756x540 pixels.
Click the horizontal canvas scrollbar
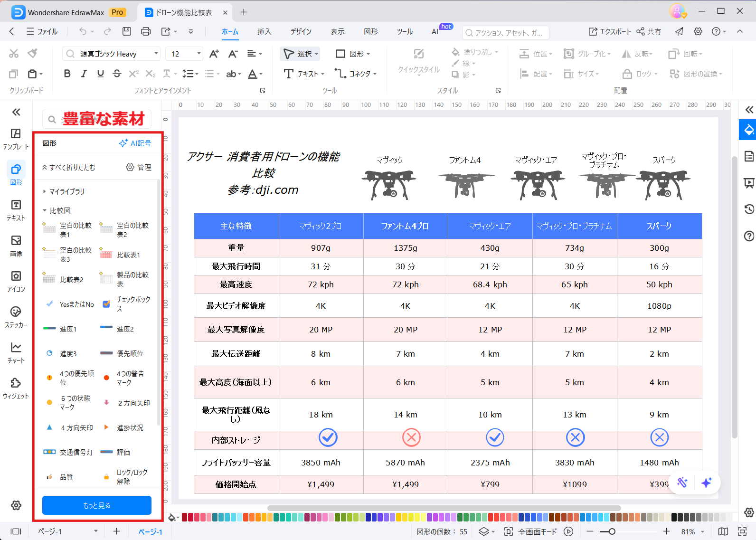click(x=444, y=508)
